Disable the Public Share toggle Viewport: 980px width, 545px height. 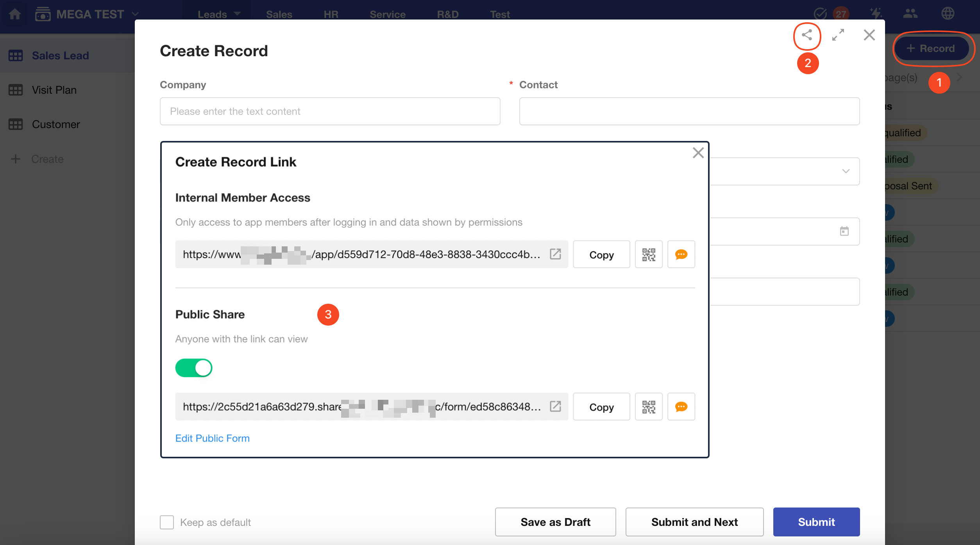[194, 368]
